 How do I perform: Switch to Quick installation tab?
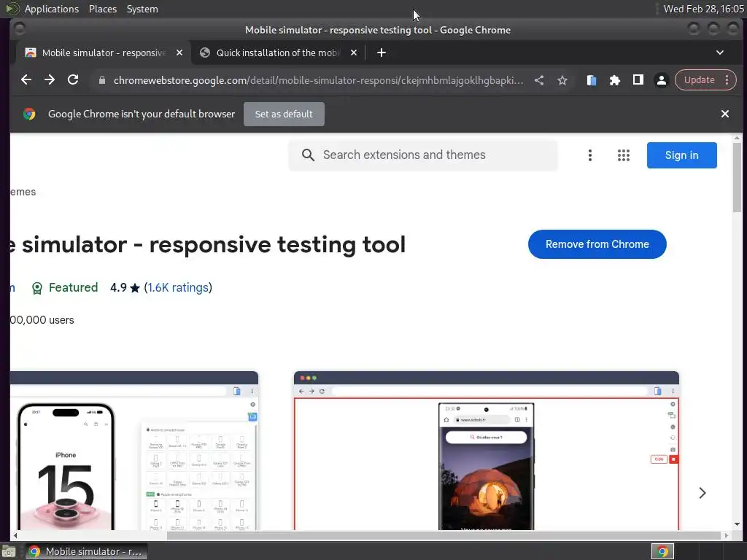pos(276,52)
